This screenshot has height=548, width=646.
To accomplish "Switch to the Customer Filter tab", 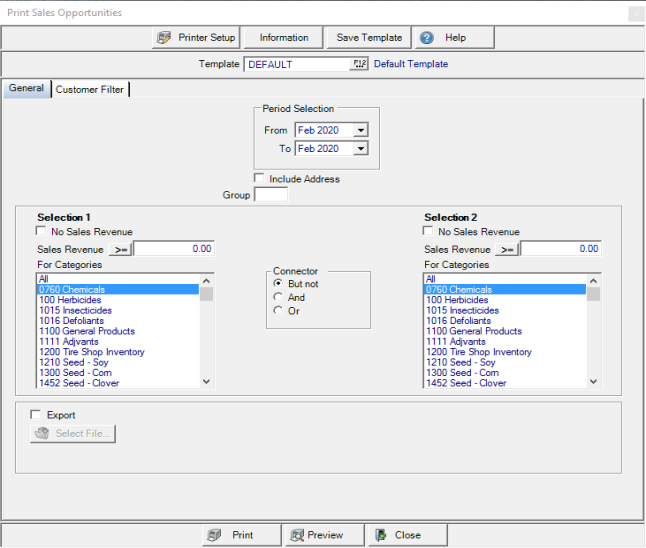I will point(90,89).
